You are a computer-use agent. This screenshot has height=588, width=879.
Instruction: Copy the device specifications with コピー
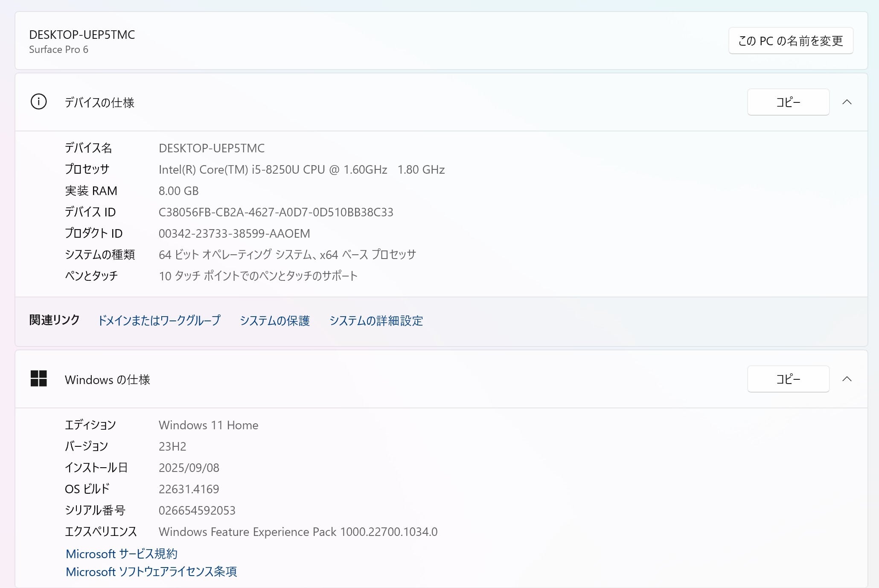tap(788, 102)
